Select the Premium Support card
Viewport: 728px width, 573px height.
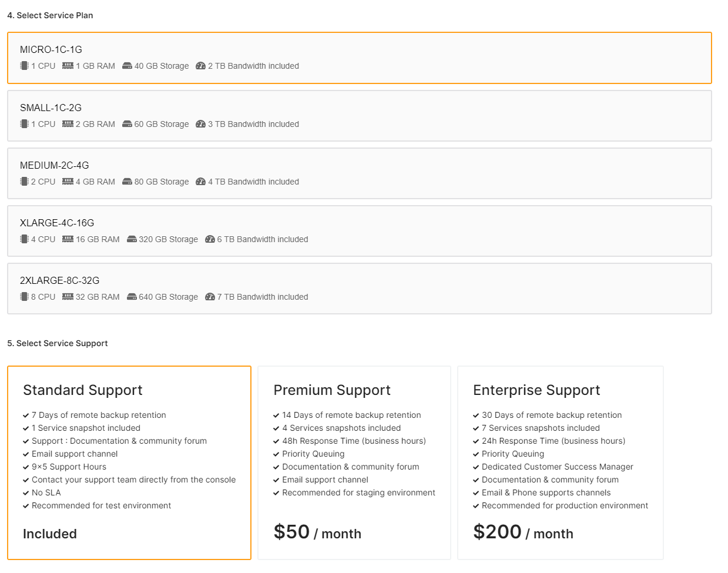pyautogui.click(x=354, y=463)
